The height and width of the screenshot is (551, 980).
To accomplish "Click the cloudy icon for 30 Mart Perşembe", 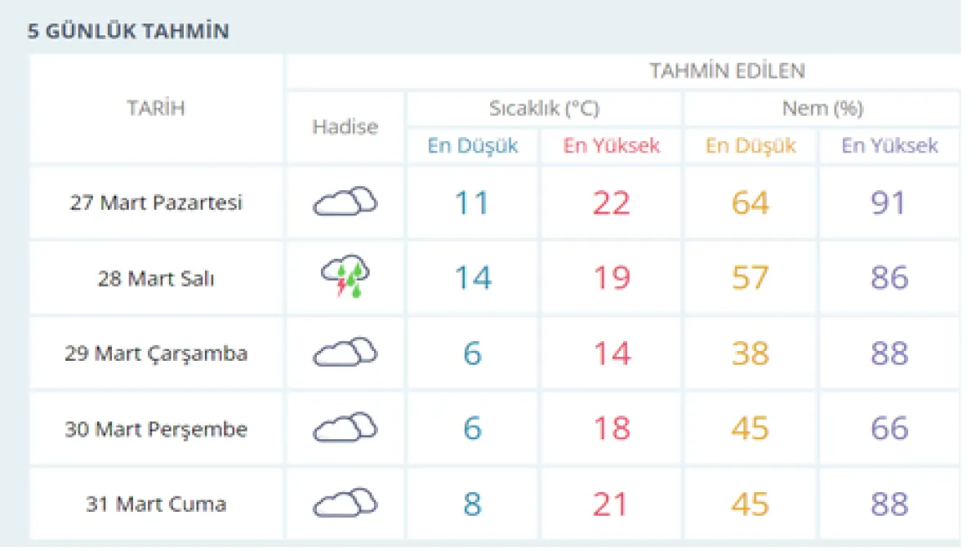I will tap(345, 428).
